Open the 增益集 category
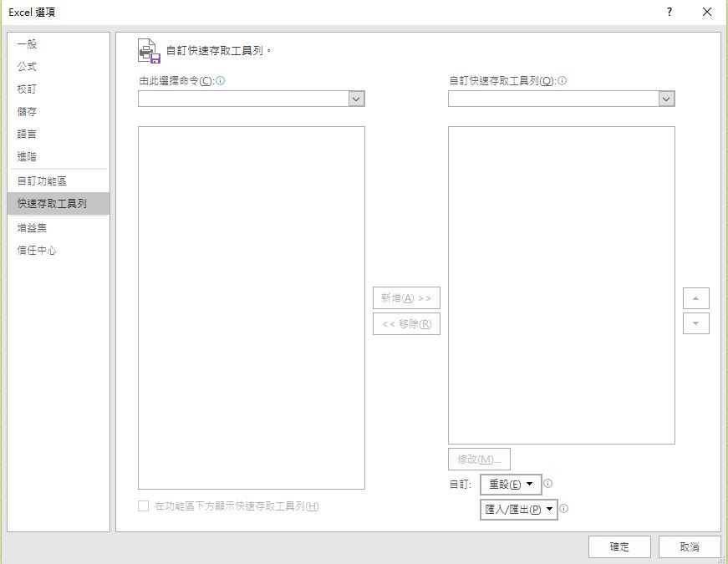The width and height of the screenshot is (728, 564). click(58, 228)
